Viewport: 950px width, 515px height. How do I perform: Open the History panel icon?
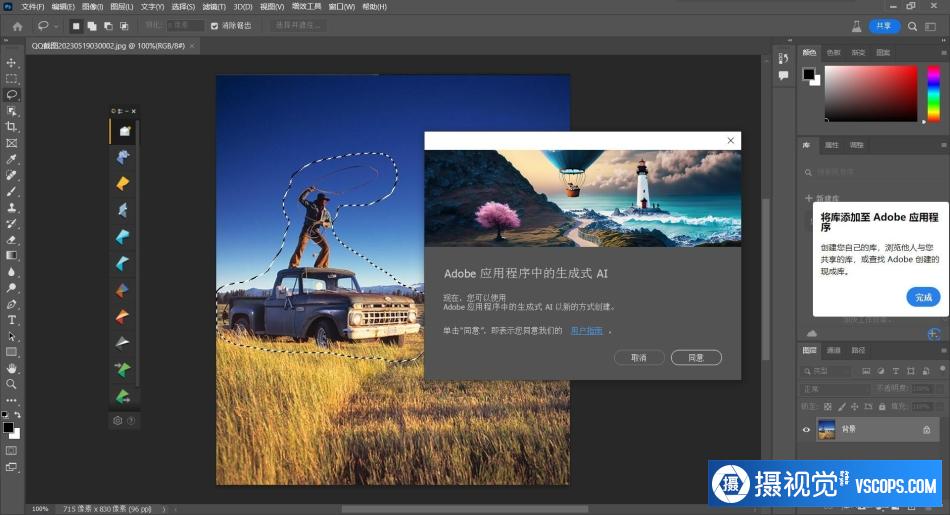click(783, 58)
